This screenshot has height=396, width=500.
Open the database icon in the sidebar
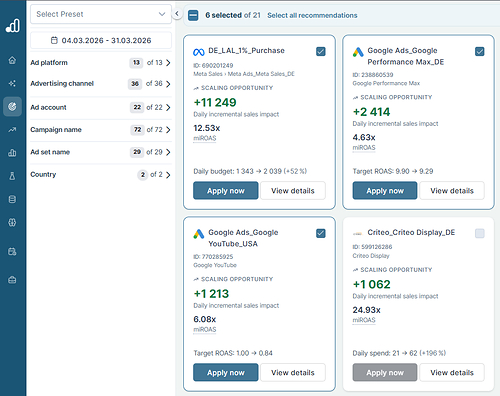coord(12,199)
